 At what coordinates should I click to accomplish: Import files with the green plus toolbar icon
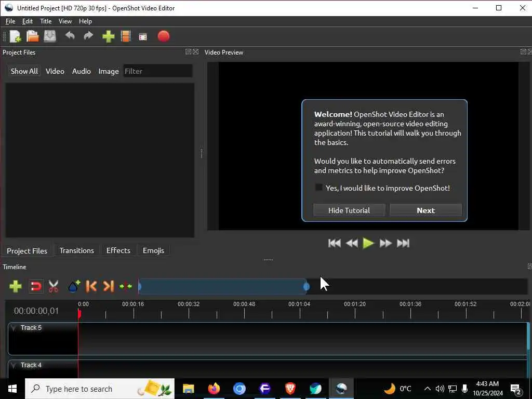(x=108, y=36)
